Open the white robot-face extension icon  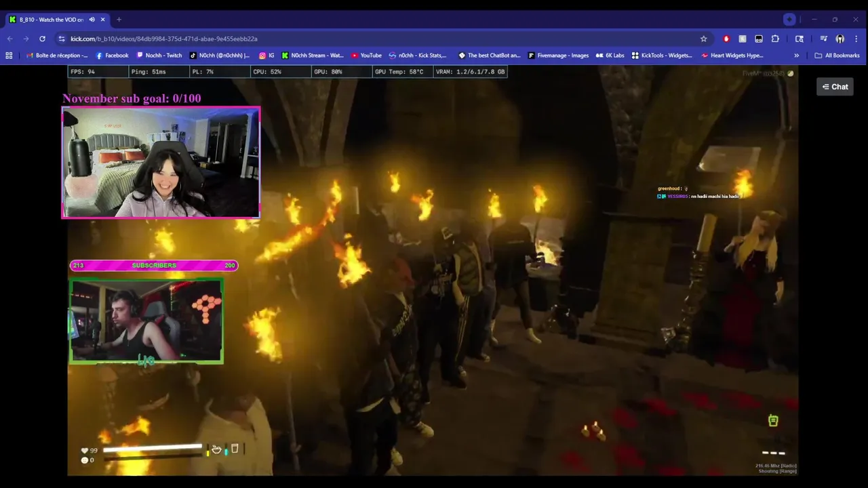pos(759,39)
